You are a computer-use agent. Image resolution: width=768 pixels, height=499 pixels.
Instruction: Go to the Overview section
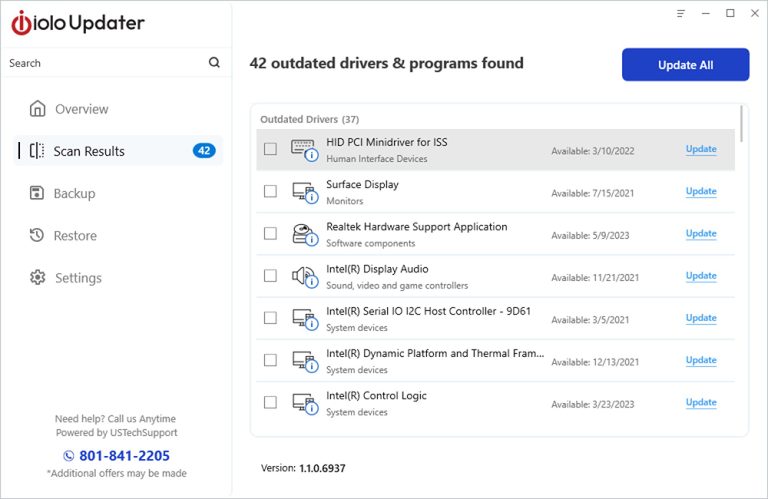point(81,109)
